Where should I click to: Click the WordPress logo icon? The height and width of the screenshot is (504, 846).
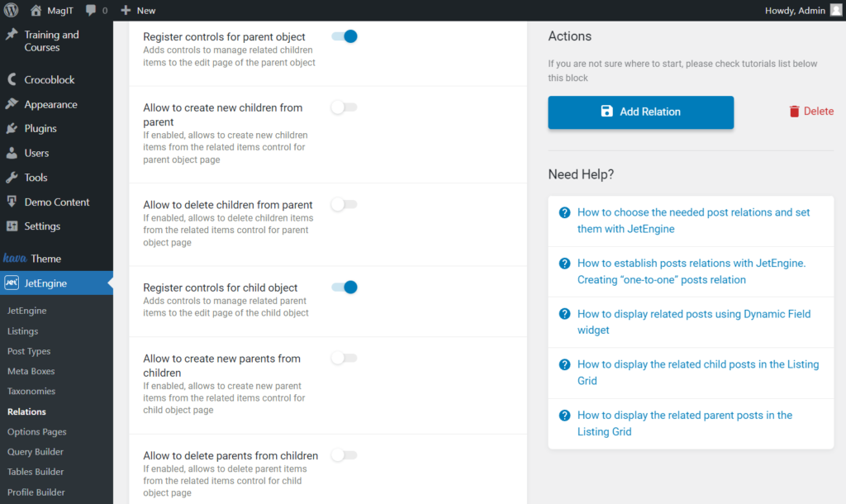point(11,10)
